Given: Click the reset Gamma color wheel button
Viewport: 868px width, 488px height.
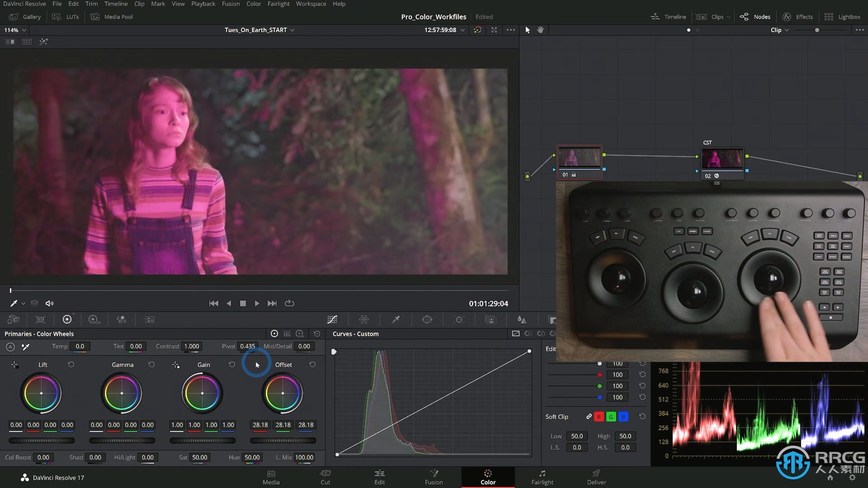Looking at the screenshot, I should [x=151, y=364].
